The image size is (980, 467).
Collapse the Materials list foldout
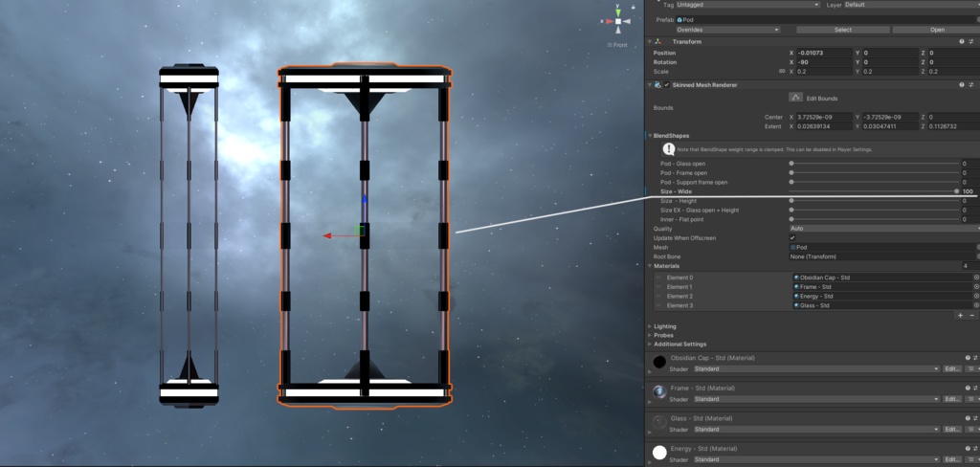(650, 266)
